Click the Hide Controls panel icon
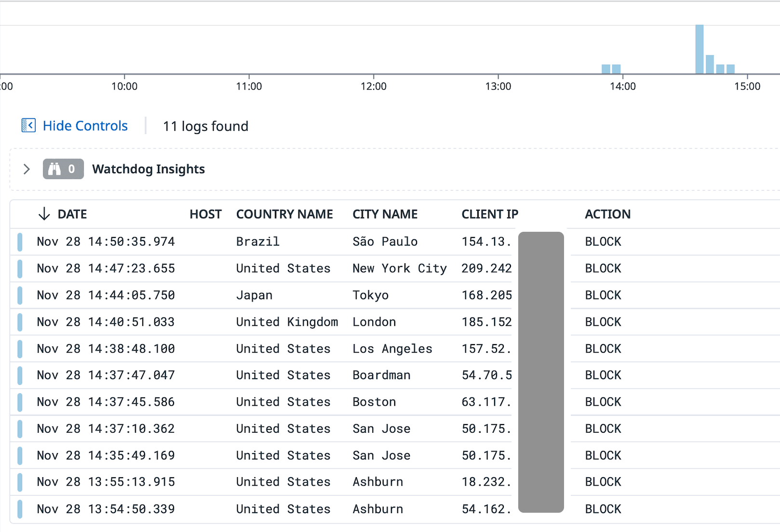The height and width of the screenshot is (532, 780). (x=28, y=126)
